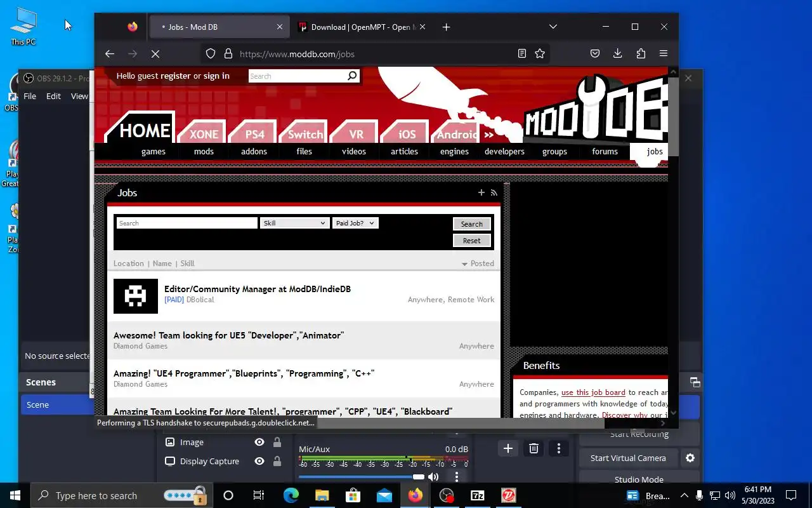Expand more platform tabs with the double-arrow

[x=488, y=135]
